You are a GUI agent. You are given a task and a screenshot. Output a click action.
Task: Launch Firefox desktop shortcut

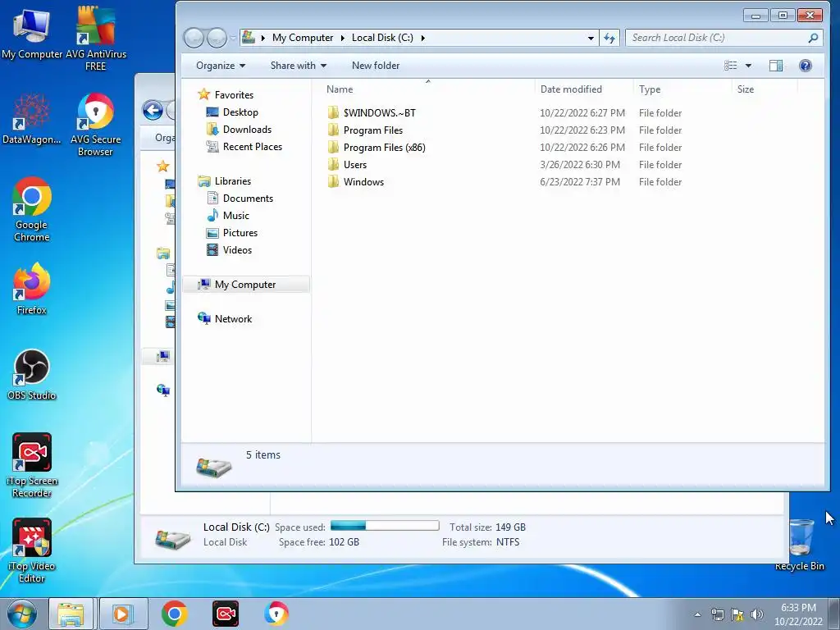(x=32, y=288)
